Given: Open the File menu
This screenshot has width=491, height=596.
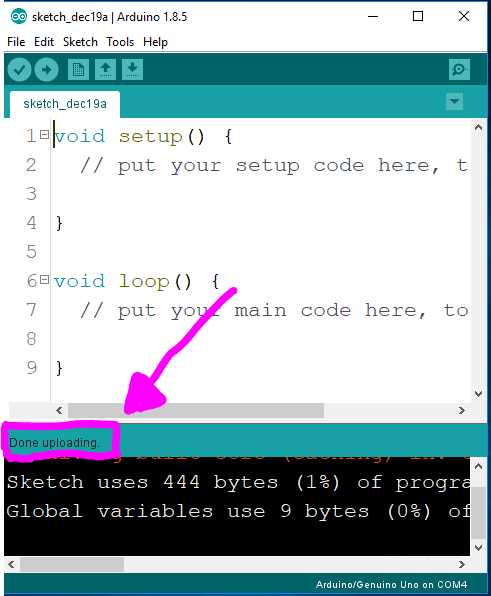Looking at the screenshot, I should [16, 42].
